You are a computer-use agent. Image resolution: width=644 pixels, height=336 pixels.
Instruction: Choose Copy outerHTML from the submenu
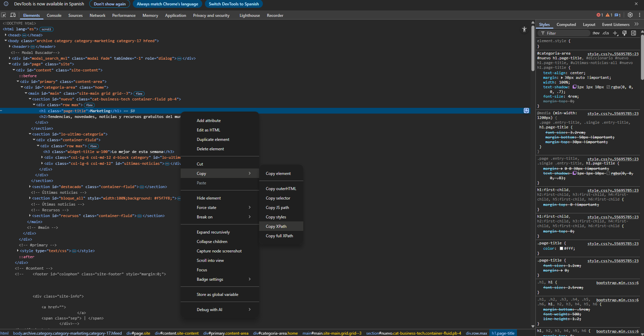pos(281,188)
